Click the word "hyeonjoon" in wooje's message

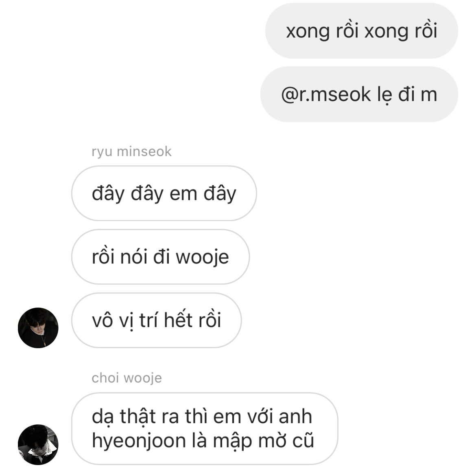coord(139,441)
